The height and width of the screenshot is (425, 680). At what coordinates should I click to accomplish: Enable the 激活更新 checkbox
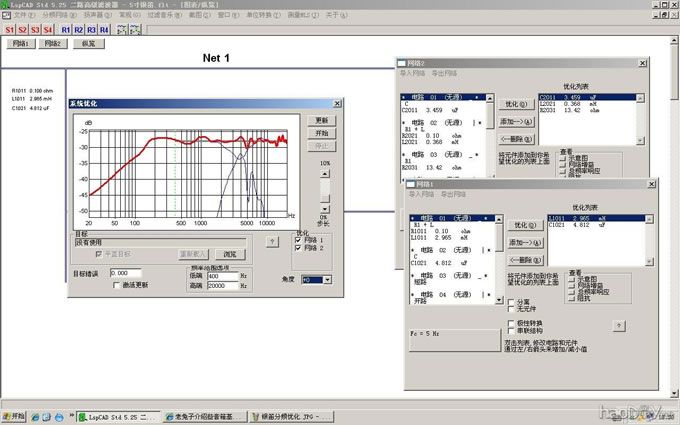click(117, 285)
